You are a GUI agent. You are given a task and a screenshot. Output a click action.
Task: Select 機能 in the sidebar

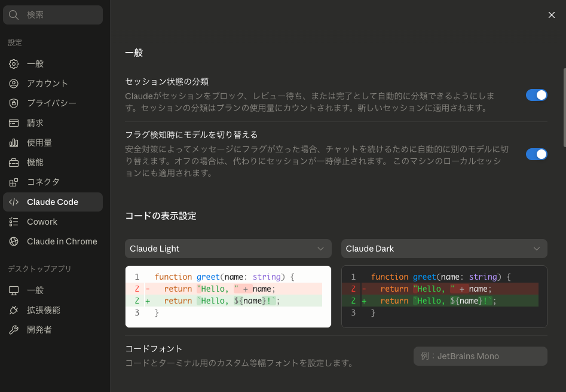tap(53, 163)
